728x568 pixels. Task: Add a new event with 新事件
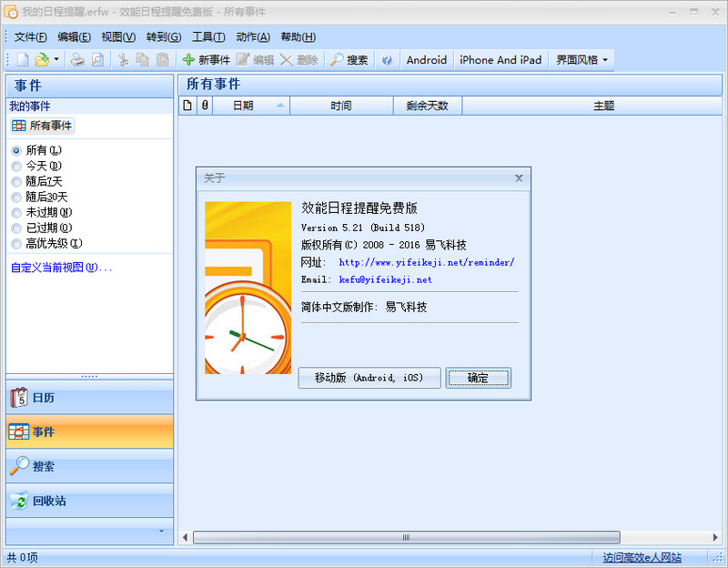click(207, 60)
